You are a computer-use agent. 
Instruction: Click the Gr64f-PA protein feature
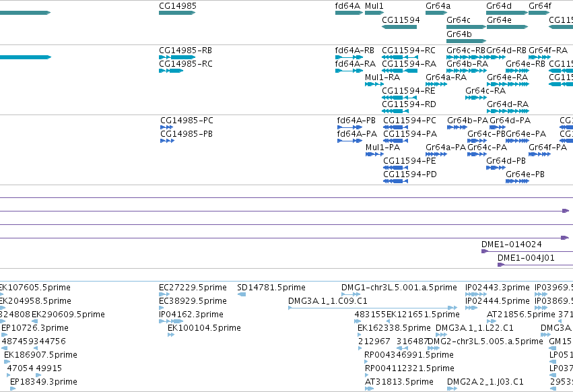pos(540,154)
